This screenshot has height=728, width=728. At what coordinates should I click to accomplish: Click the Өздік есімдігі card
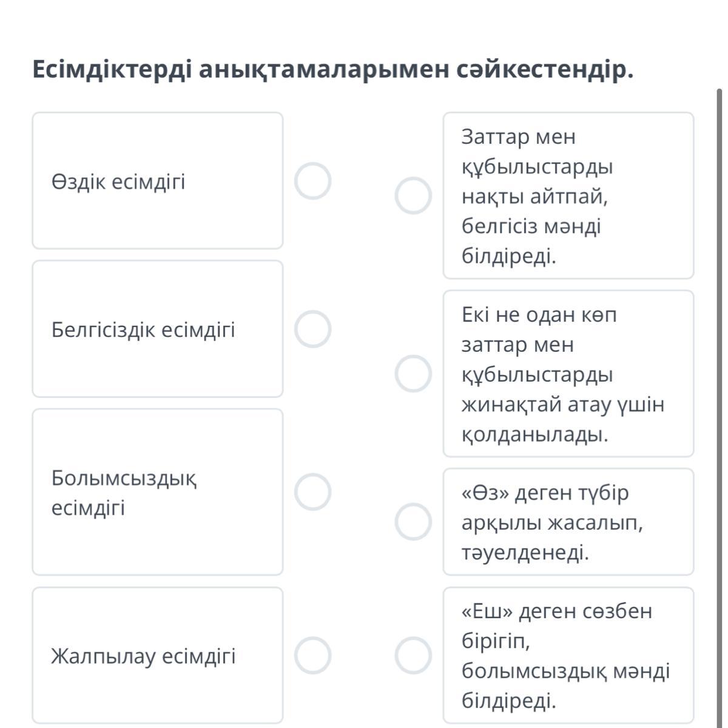point(157,181)
